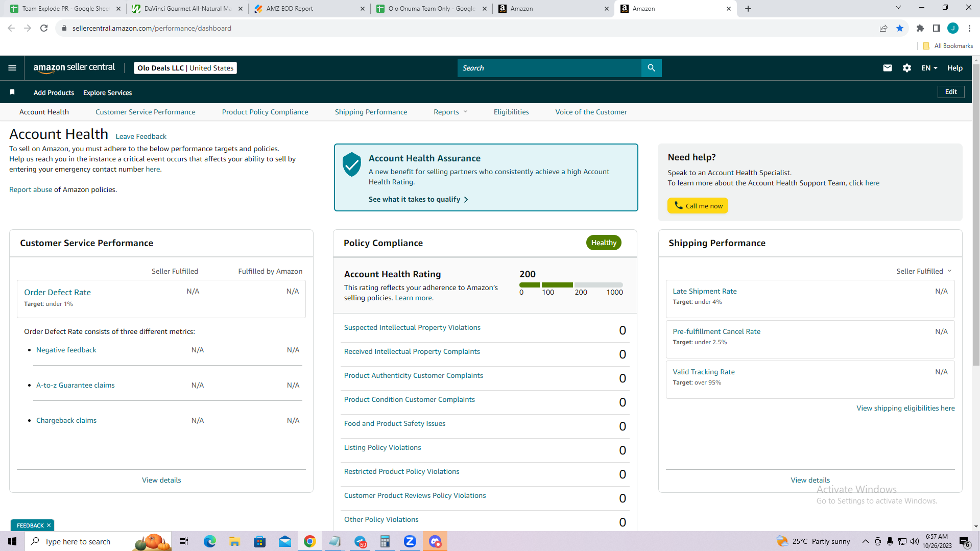Open the settings gear icon

click(x=907, y=68)
